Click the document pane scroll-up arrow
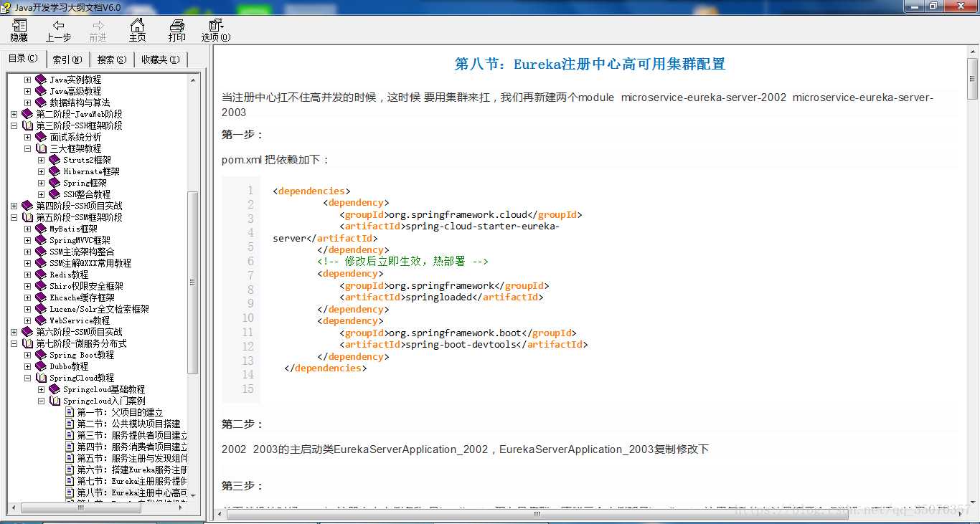 [x=973, y=52]
